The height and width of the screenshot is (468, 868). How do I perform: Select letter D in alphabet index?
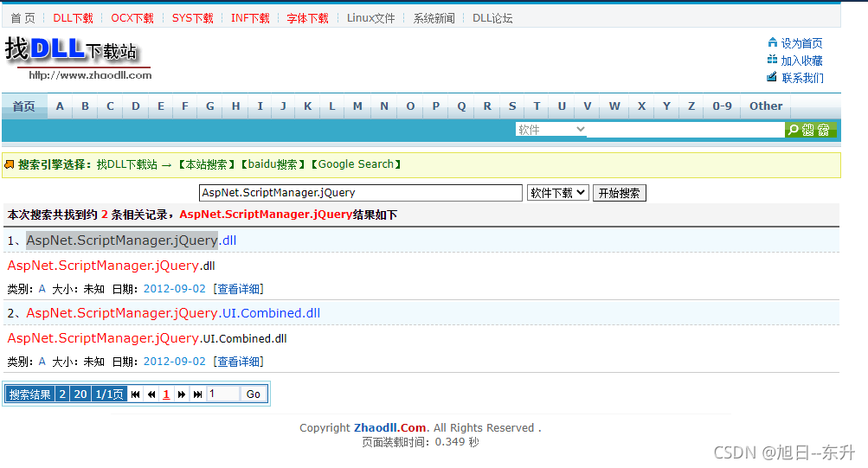click(x=136, y=106)
